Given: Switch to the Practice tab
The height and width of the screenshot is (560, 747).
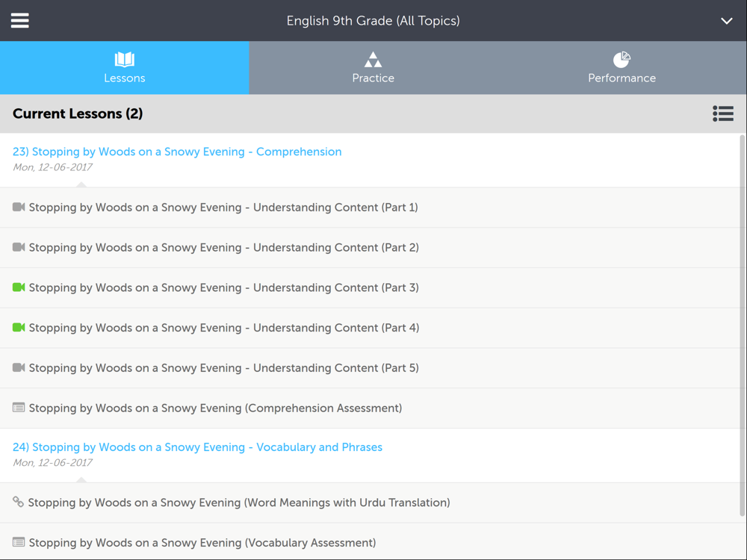Looking at the screenshot, I should click(x=373, y=68).
